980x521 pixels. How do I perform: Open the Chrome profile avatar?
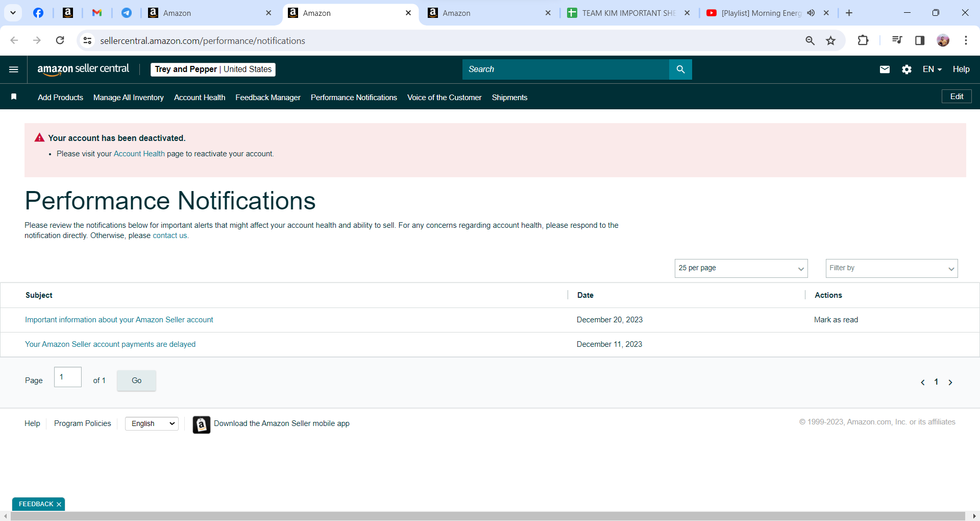pos(943,40)
